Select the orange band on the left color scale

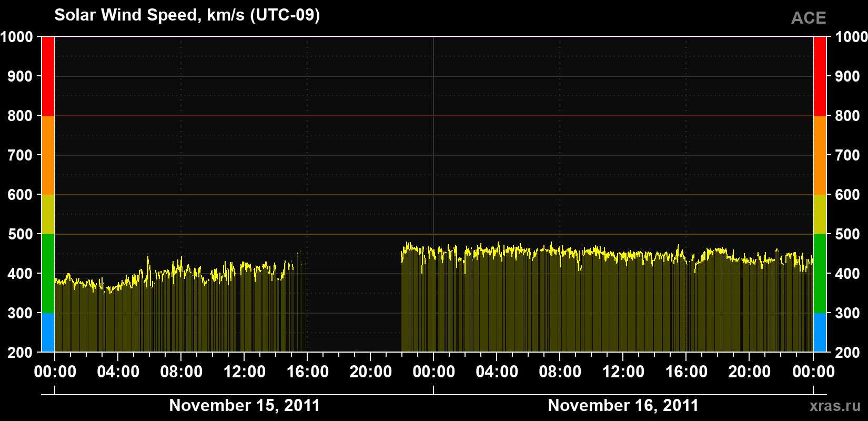coord(48,155)
